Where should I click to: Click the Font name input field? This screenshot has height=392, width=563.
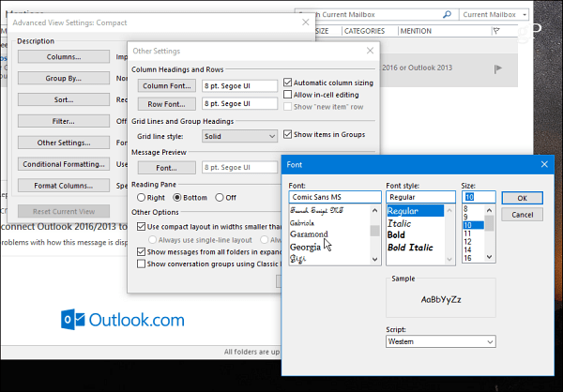[x=335, y=197]
